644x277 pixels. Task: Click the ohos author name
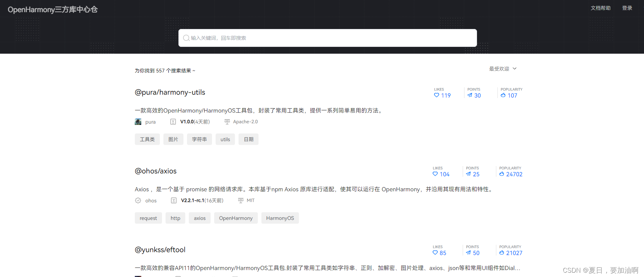[151, 201]
